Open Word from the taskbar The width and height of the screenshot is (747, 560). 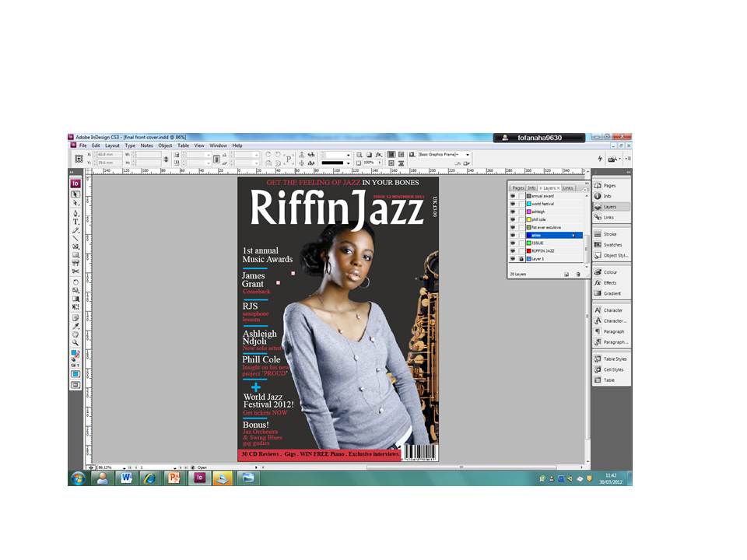tap(126, 478)
